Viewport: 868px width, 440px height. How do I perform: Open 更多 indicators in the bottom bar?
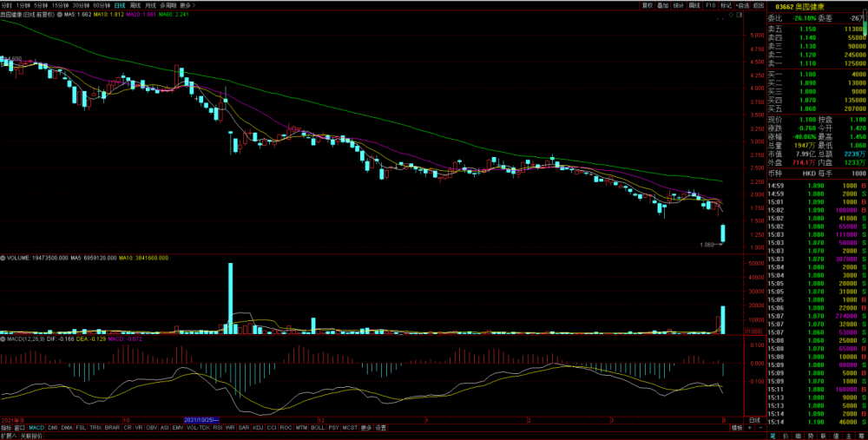[x=366, y=428]
